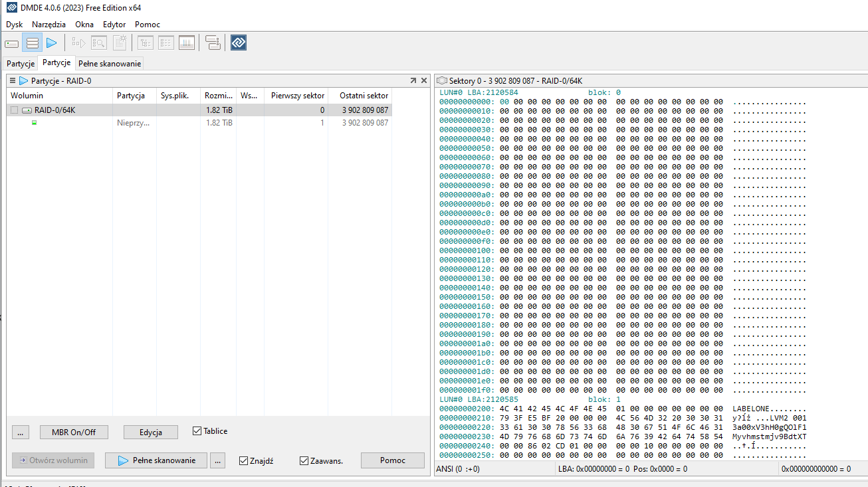Viewport: 868px width, 487px height.
Task: Click the LABELONE ASCII text in the hex view
Action: pyautogui.click(x=750, y=409)
